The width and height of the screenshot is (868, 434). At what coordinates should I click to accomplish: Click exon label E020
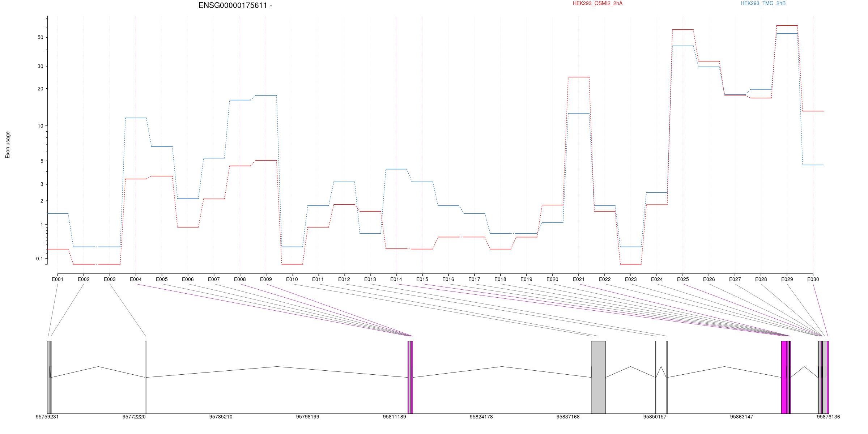tap(552, 279)
